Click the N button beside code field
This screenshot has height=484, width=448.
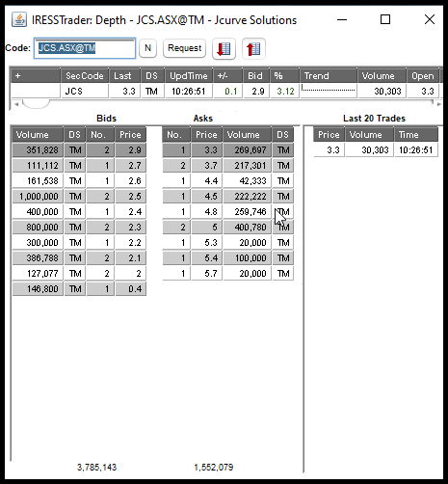(x=147, y=48)
